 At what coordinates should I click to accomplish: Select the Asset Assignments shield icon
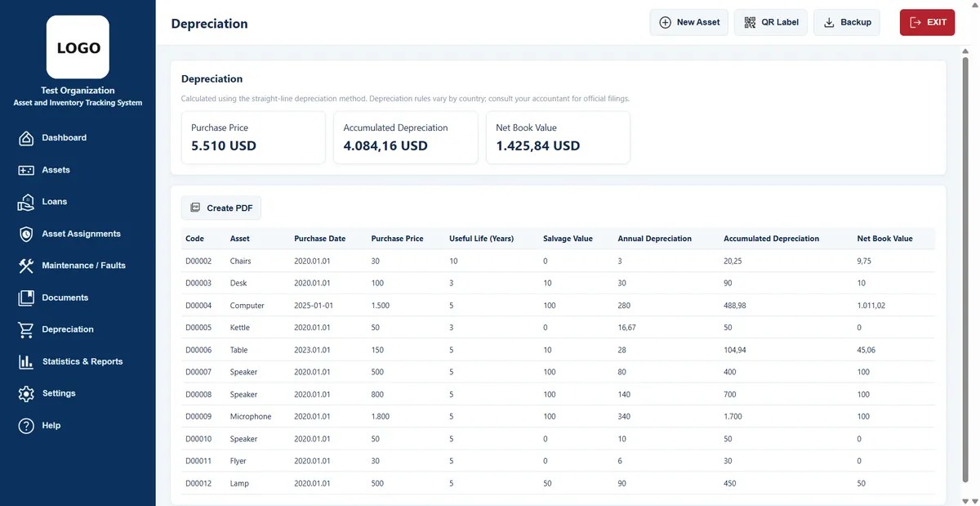click(x=26, y=234)
